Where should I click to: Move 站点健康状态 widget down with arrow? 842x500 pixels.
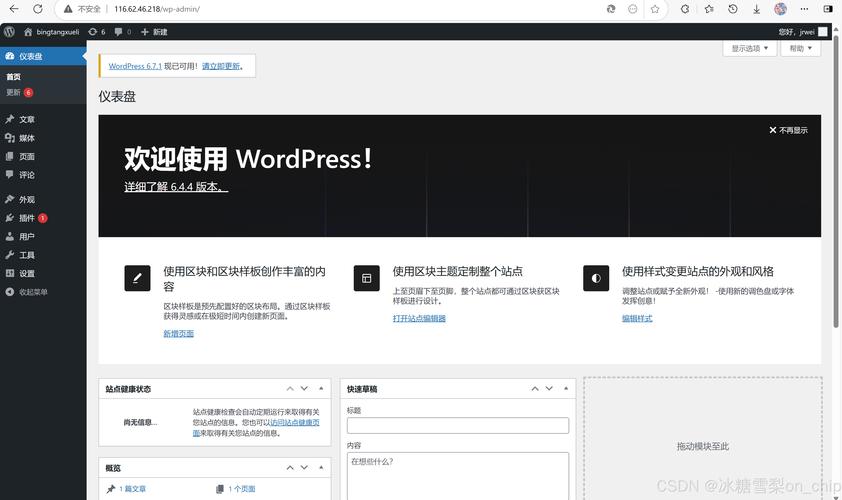click(304, 388)
